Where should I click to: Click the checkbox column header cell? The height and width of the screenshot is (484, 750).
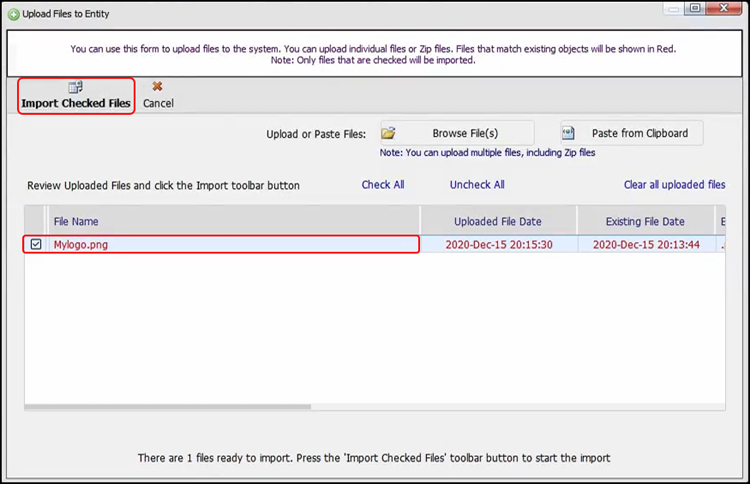click(35, 221)
